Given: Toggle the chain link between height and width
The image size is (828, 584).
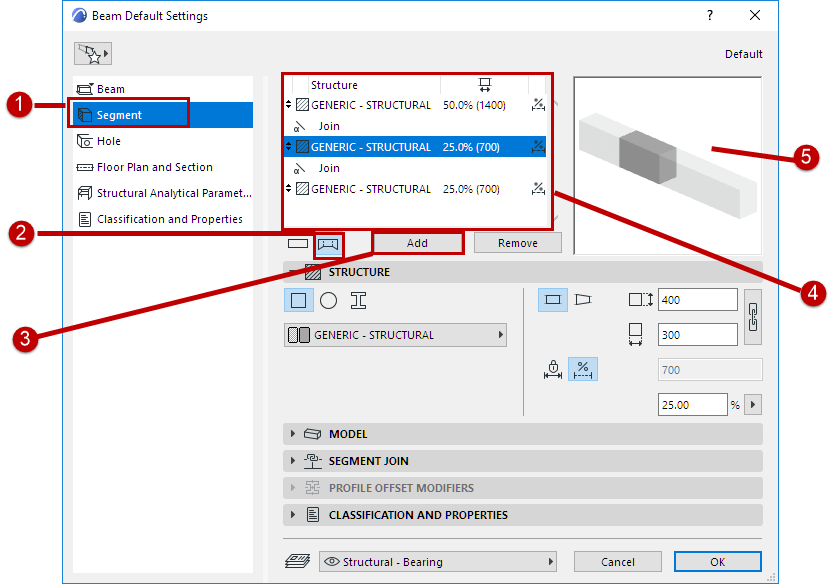Looking at the screenshot, I should pos(752,317).
